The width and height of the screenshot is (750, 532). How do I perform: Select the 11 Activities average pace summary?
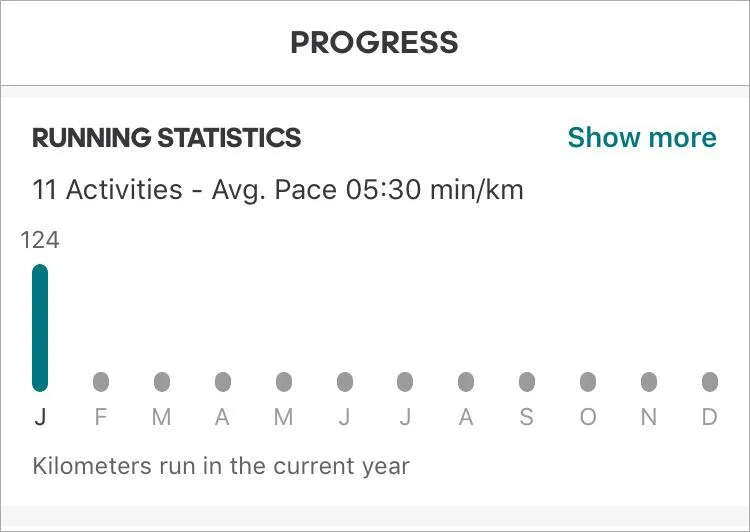coord(278,190)
